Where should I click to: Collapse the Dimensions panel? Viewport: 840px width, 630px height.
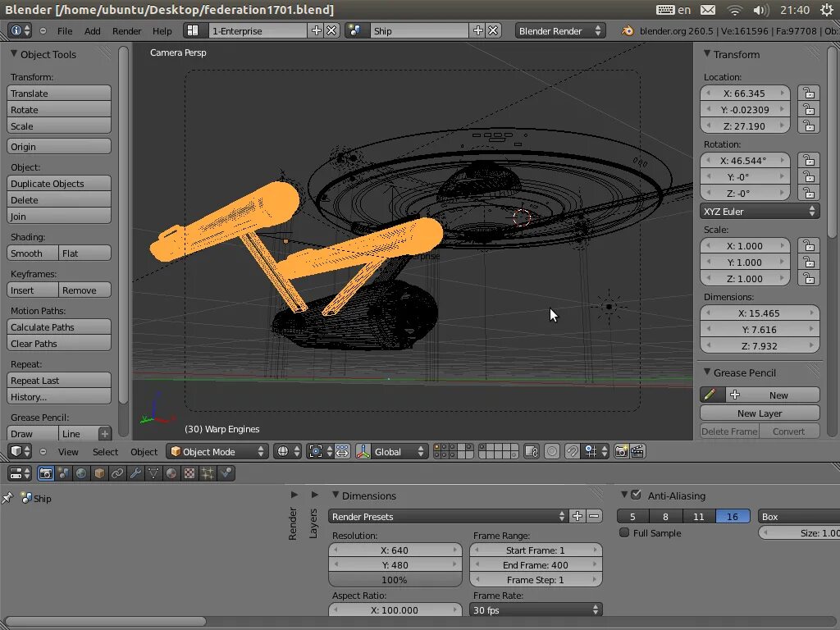click(336, 495)
